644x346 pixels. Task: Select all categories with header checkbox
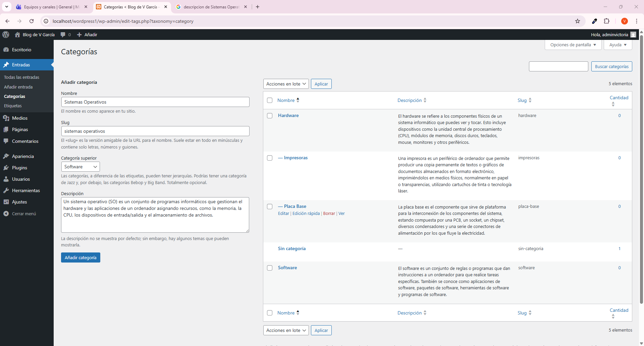pyautogui.click(x=270, y=100)
